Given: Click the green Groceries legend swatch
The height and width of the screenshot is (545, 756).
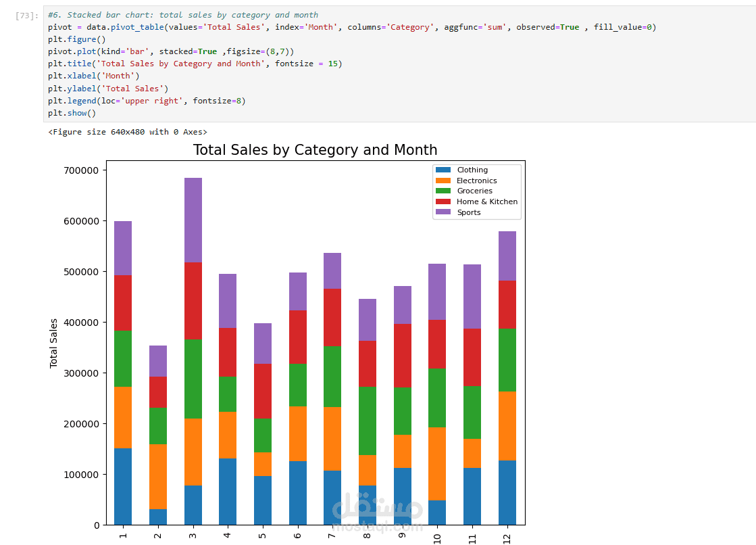Looking at the screenshot, I should point(443,191).
